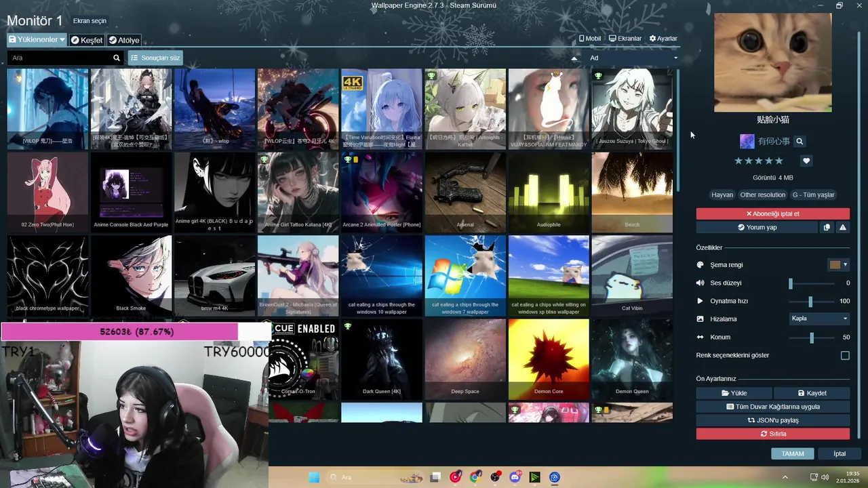
Task: Select the Cat Vibin wallpaper thumbnail
Action: coord(632,276)
